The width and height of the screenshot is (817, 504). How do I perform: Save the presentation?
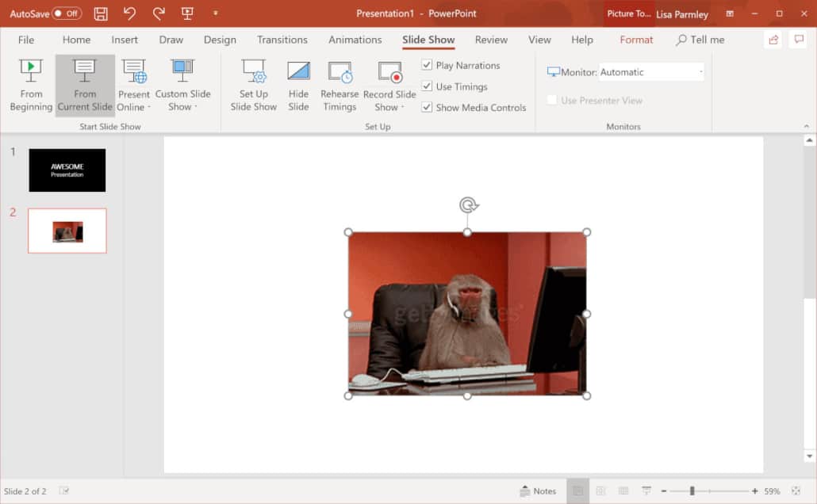(101, 13)
